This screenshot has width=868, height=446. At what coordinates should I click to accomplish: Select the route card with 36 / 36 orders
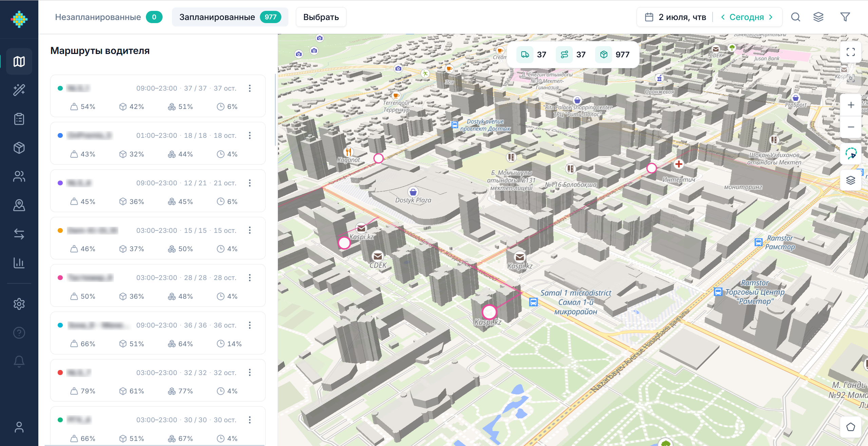(158, 333)
